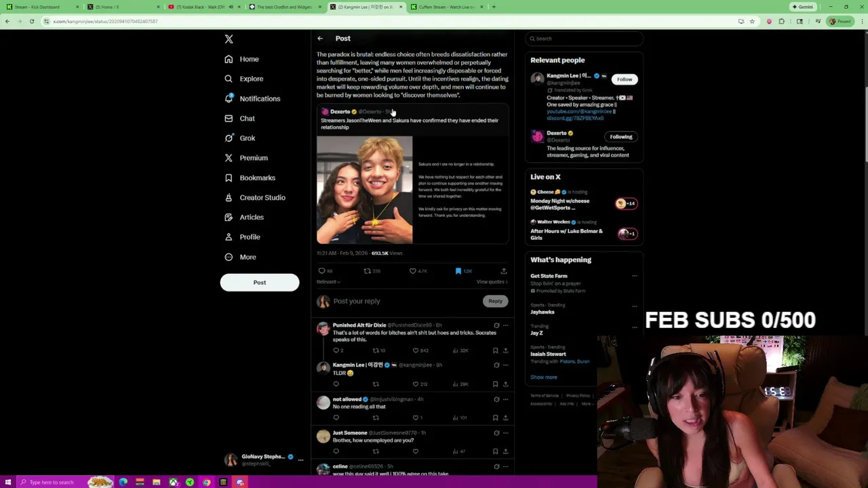868x488 pixels.
Task: Open more options on Just Someone reply
Action: pyautogui.click(x=505, y=432)
